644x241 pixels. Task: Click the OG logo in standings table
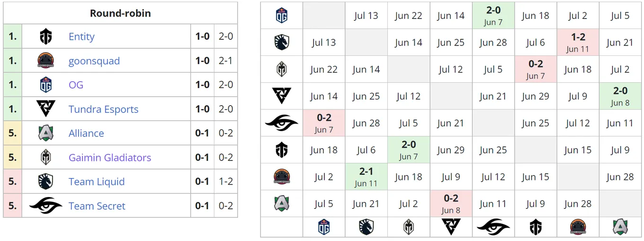[x=45, y=85]
